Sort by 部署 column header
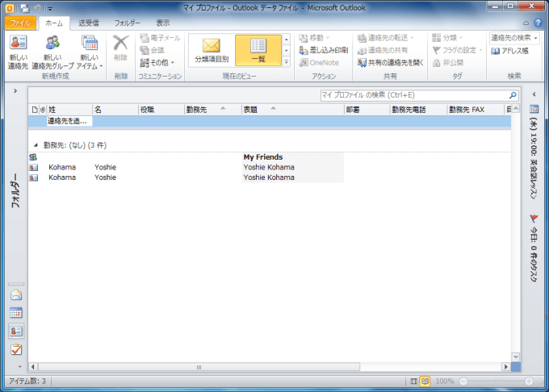549x392 pixels. pyautogui.click(x=367, y=110)
